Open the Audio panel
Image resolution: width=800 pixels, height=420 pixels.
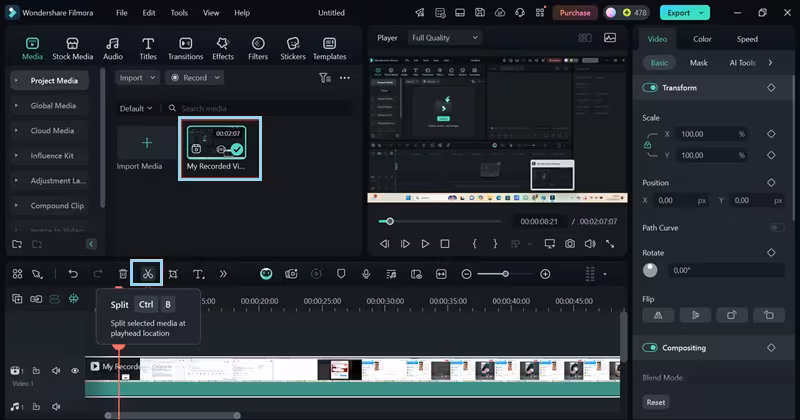tap(113, 49)
